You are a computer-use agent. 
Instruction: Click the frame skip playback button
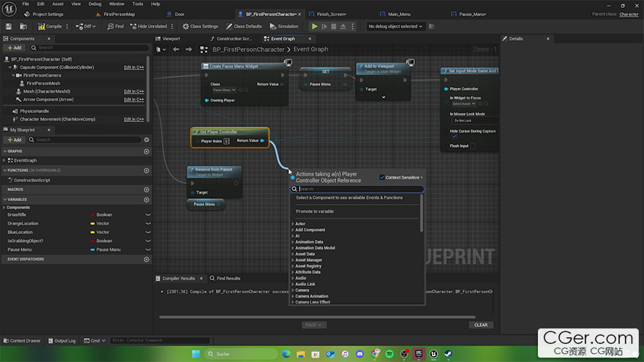pyautogui.click(x=324, y=26)
